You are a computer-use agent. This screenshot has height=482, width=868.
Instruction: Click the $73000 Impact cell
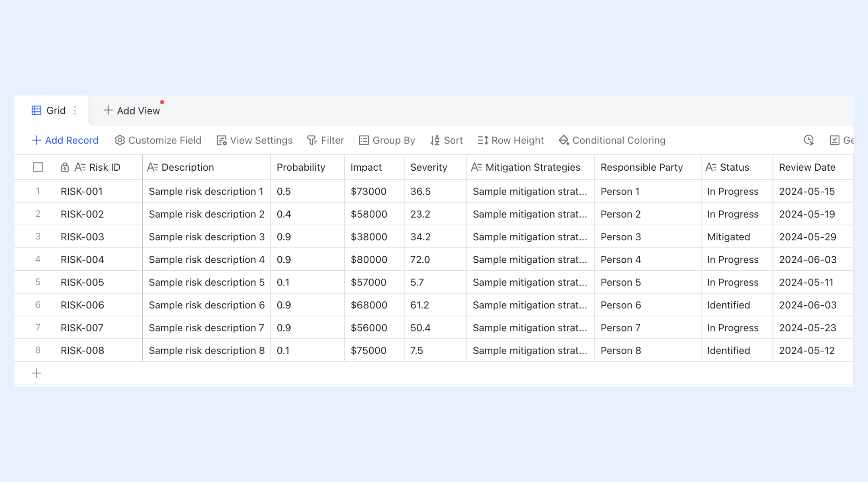point(374,191)
